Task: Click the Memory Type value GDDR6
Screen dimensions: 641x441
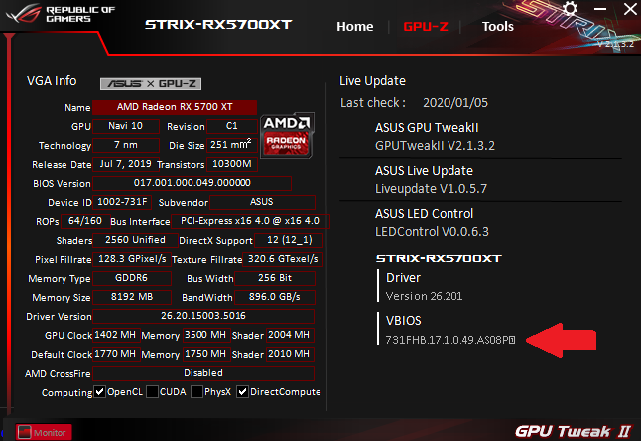Action: point(132,278)
